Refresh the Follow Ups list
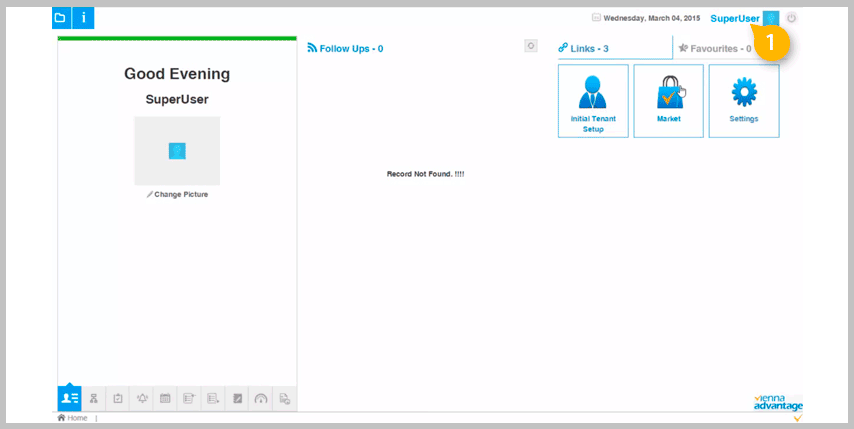 point(531,46)
